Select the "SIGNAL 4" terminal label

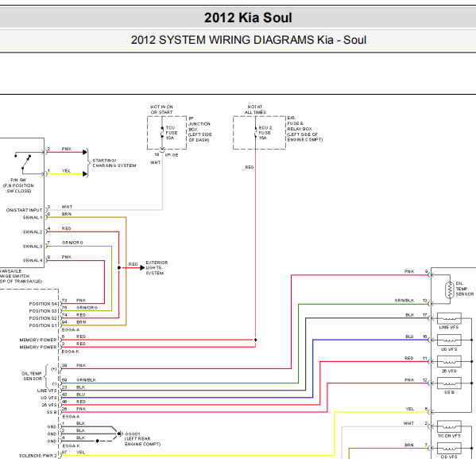pos(33,260)
